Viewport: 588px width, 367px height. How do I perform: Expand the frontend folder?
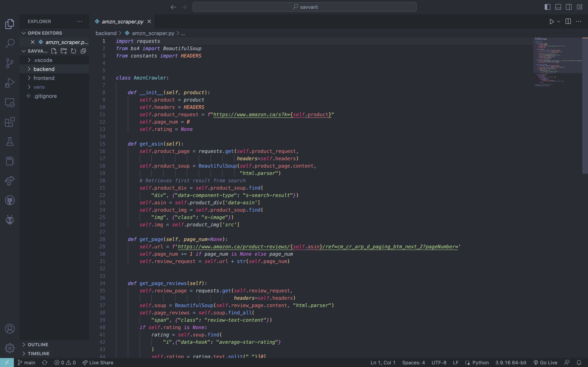[44, 78]
